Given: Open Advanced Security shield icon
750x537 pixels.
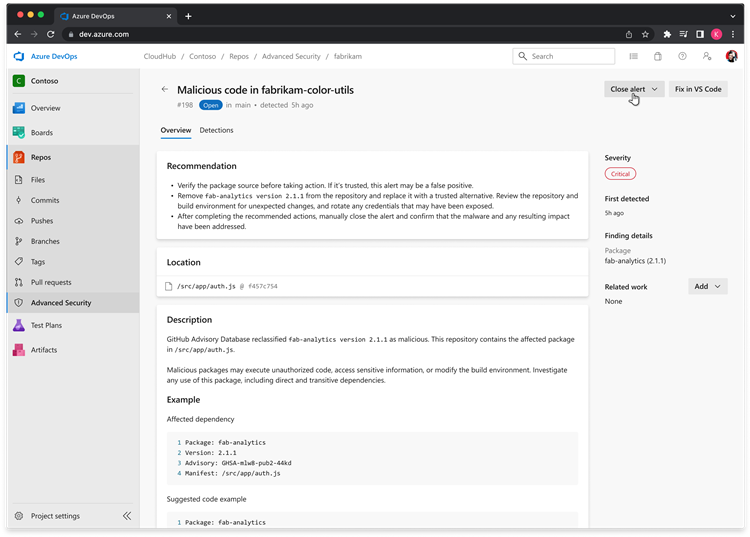Looking at the screenshot, I should point(19,303).
